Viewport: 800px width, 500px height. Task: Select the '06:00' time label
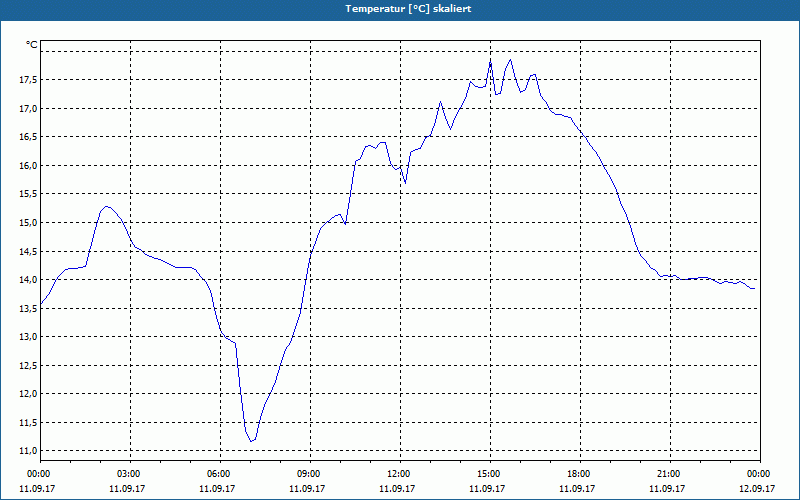(220, 474)
